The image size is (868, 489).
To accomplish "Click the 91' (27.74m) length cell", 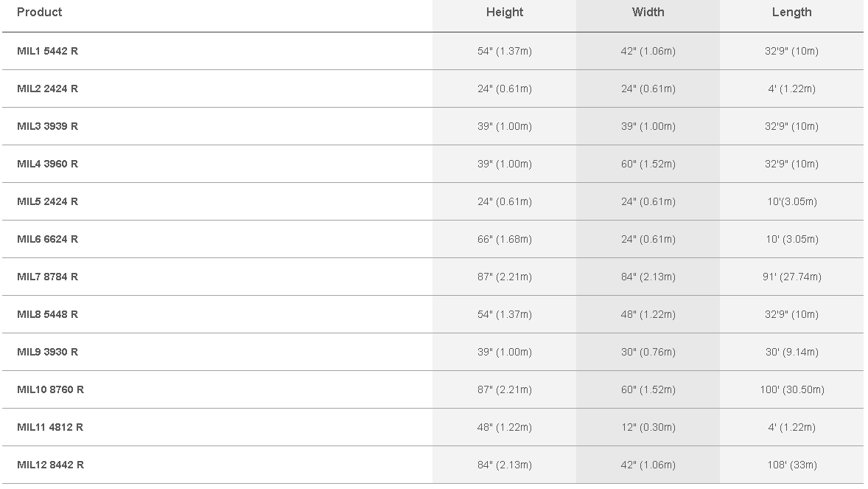I will coord(792,277).
